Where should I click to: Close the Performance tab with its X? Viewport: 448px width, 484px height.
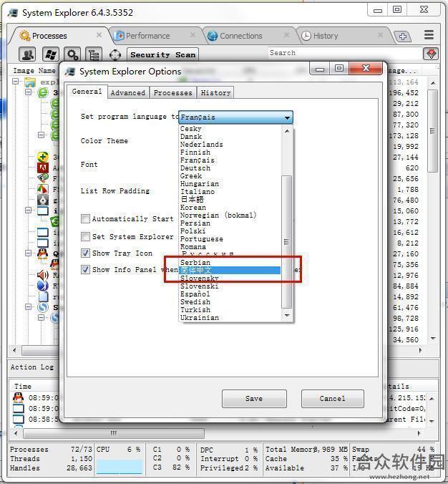193,35
